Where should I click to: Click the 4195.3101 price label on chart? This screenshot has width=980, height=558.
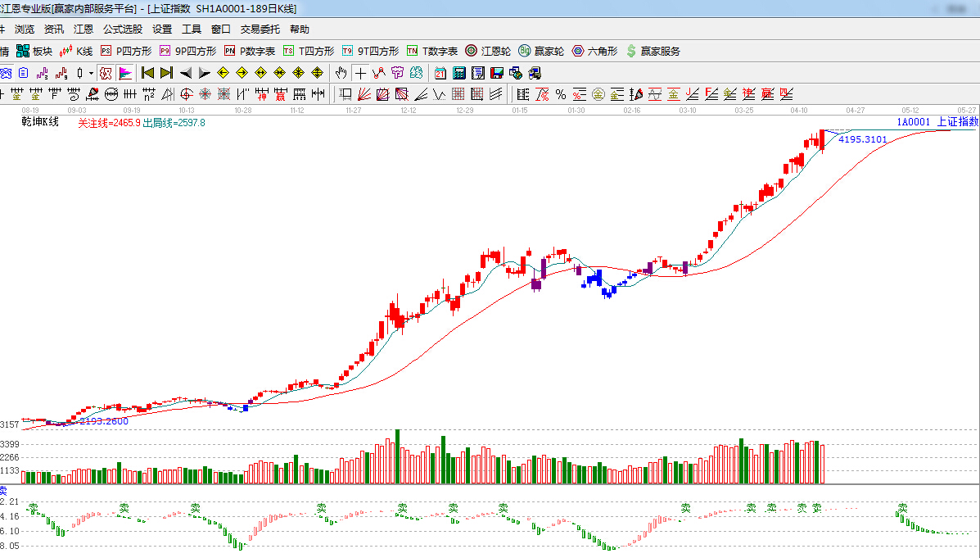pyautogui.click(x=862, y=139)
